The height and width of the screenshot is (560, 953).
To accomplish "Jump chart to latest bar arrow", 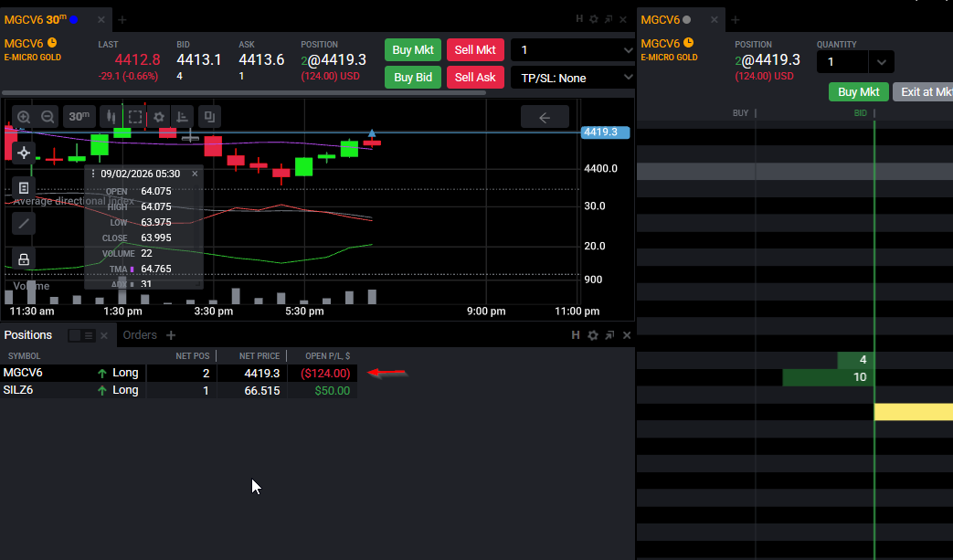I will click(x=545, y=117).
